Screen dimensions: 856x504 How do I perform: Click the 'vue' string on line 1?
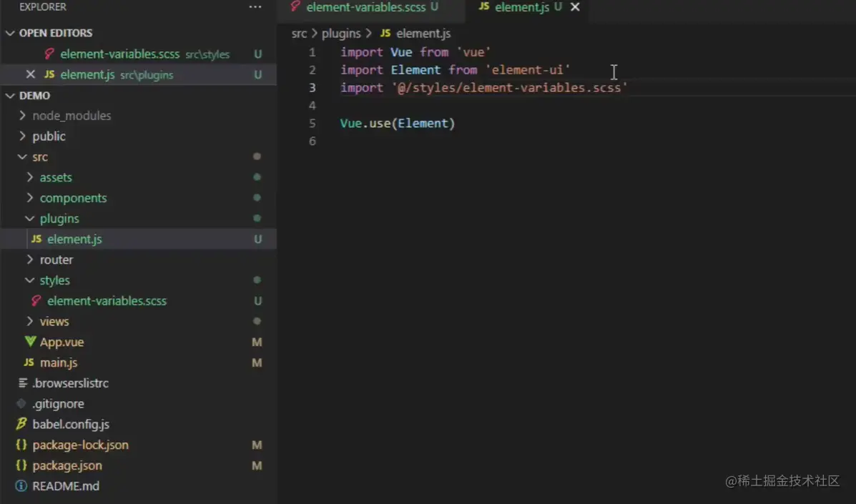coord(474,52)
